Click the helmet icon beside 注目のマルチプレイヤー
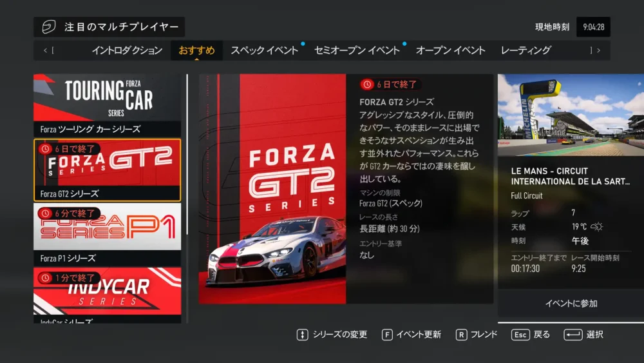This screenshot has width=644, height=363. pyautogui.click(x=49, y=27)
